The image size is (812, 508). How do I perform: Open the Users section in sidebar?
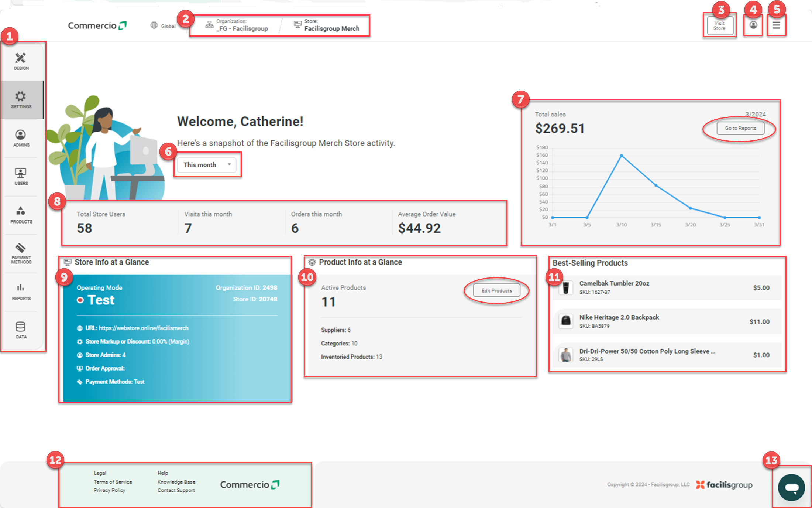[21, 177]
